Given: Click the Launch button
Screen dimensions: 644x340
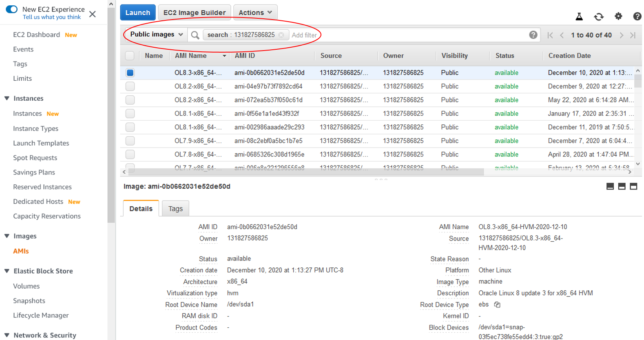Looking at the screenshot, I should coord(138,13).
